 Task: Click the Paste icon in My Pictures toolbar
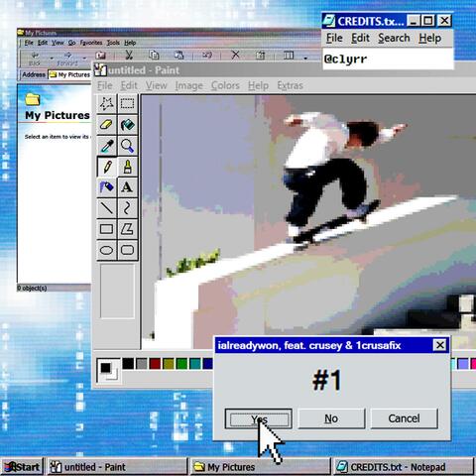[178, 55]
